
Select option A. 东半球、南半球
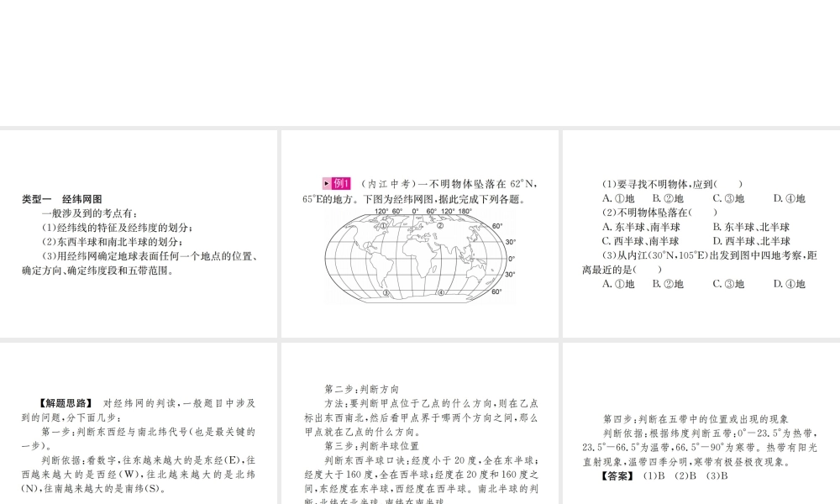[x=641, y=227]
